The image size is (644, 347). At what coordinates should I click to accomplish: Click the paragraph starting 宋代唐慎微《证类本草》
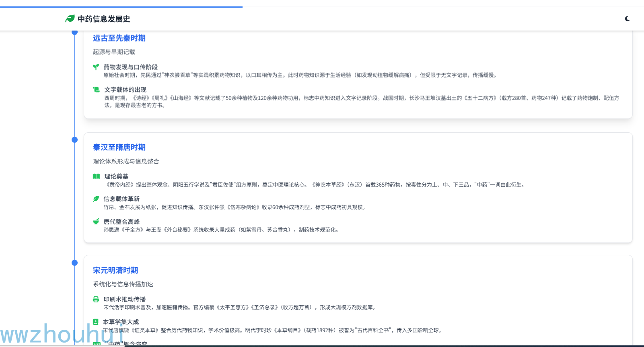pos(273,330)
